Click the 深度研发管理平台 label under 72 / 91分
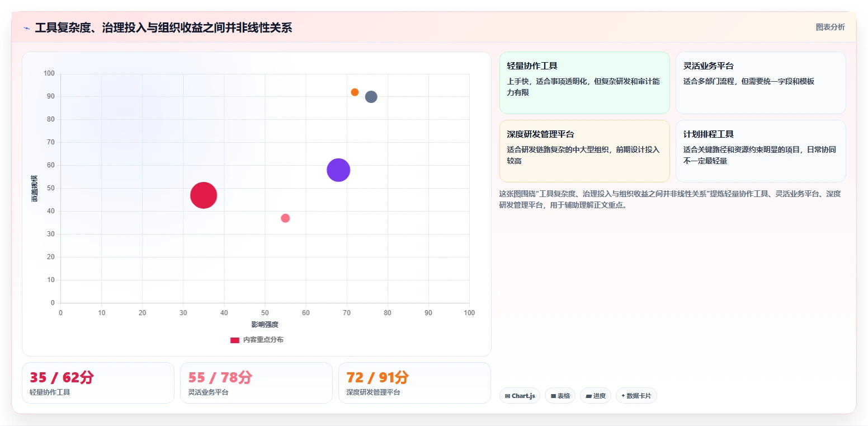This screenshot has width=868, height=426. coord(373,392)
